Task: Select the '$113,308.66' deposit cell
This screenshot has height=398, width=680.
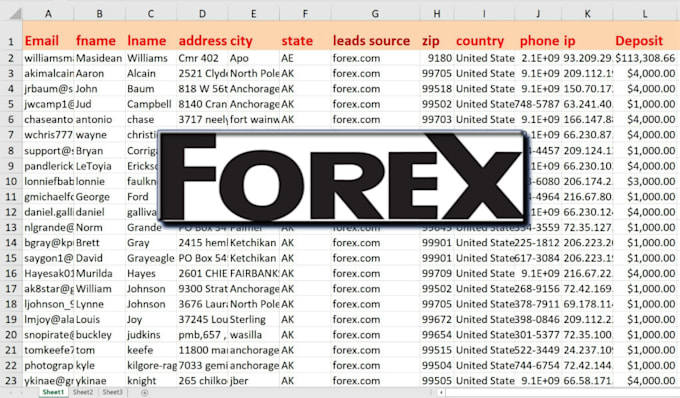Action: (645, 58)
